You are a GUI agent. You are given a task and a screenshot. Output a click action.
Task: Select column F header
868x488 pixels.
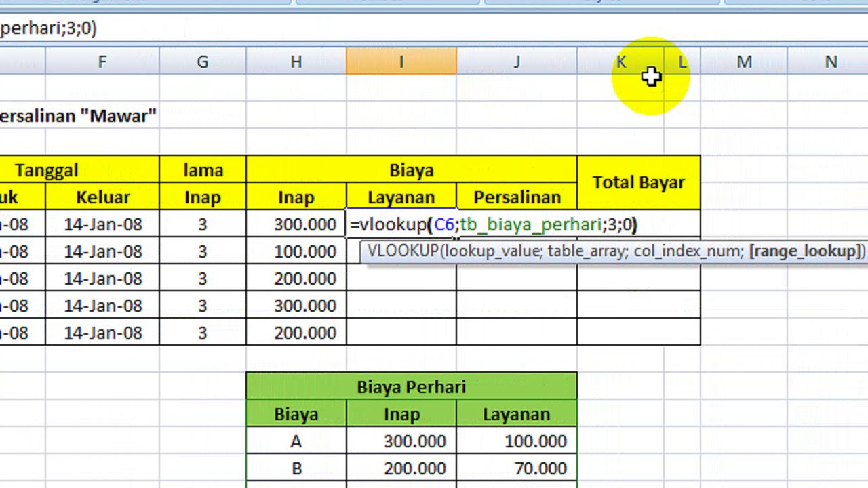pyautogui.click(x=102, y=62)
